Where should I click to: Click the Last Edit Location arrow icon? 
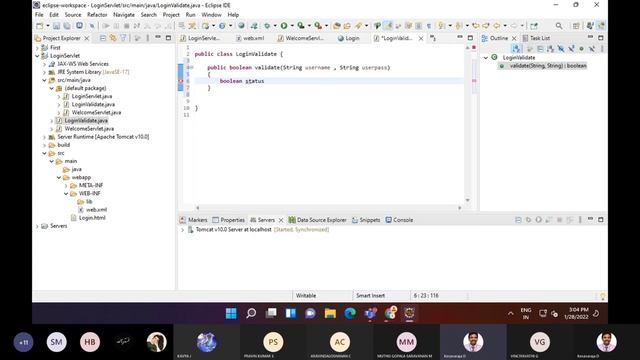click(476, 26)
